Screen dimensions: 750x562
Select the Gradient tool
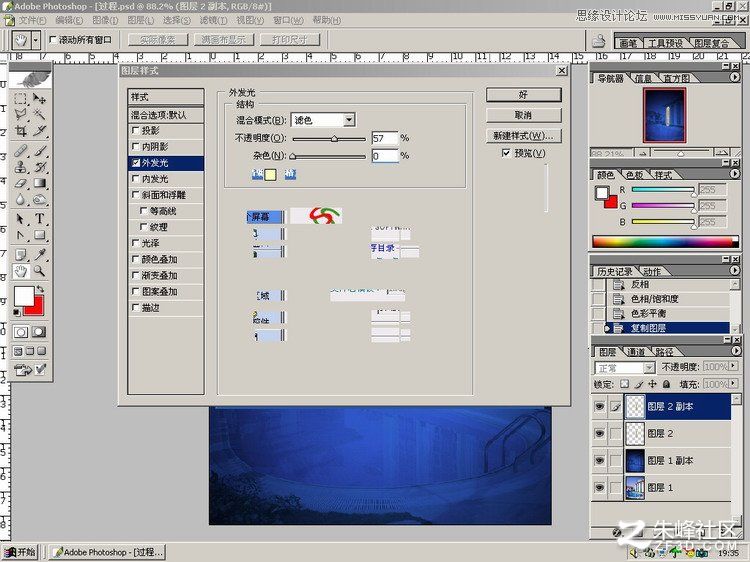tap(39, 183)
